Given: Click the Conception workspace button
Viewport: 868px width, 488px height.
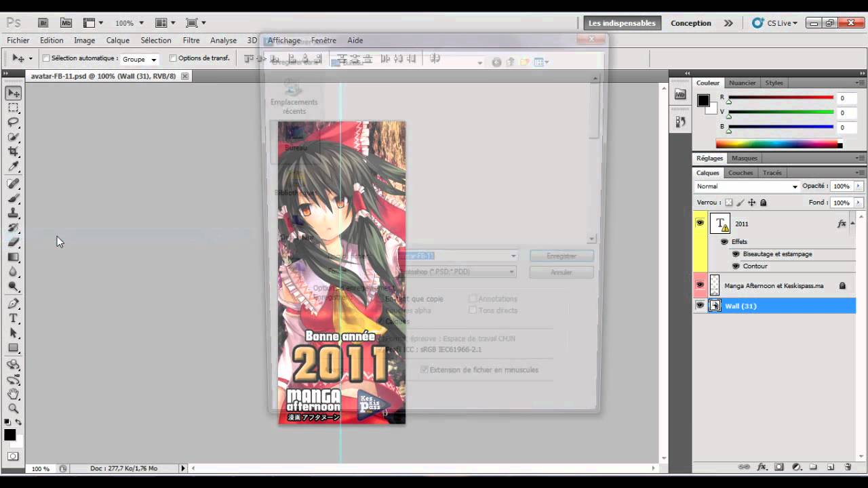Looking at the screenshot, I should (x=691, y=23).
